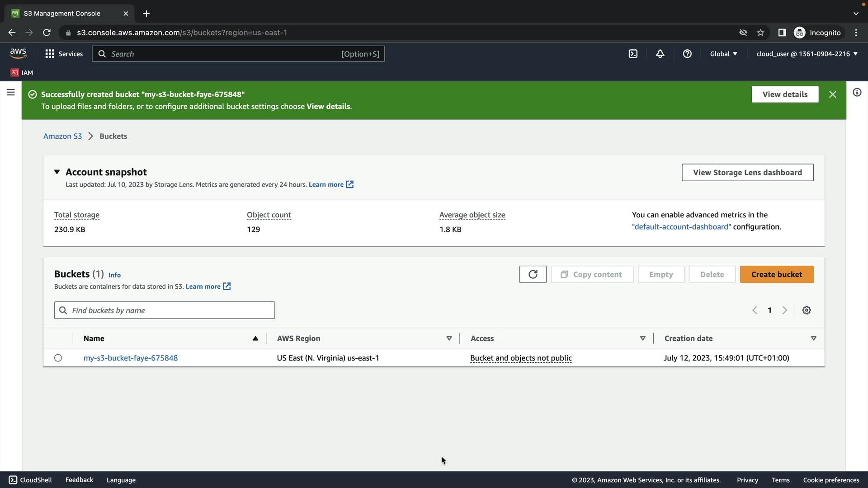
Task: Open the cloud_user account dropdown
Action: pos(807,54)
